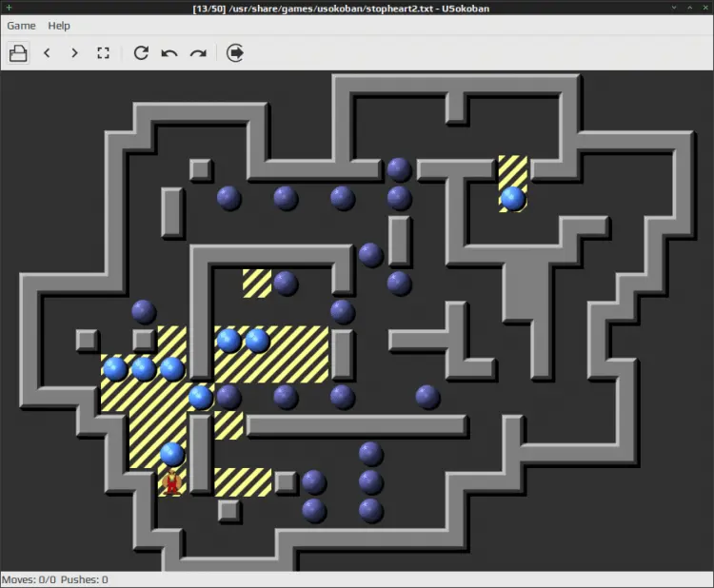Toggle fullscreen mode from the toolbar

(103, 53)
